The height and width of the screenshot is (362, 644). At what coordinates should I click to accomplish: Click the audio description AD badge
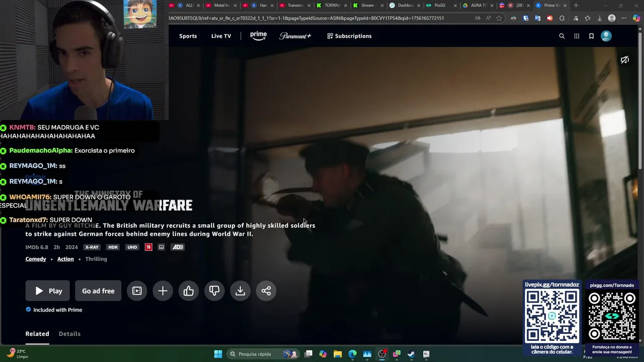178,247
